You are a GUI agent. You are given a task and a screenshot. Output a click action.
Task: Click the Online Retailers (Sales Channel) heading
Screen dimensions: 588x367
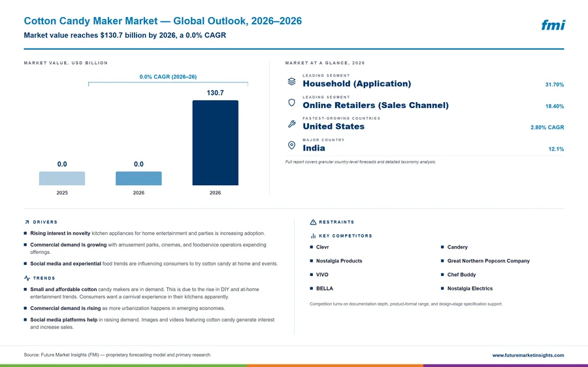376,105
